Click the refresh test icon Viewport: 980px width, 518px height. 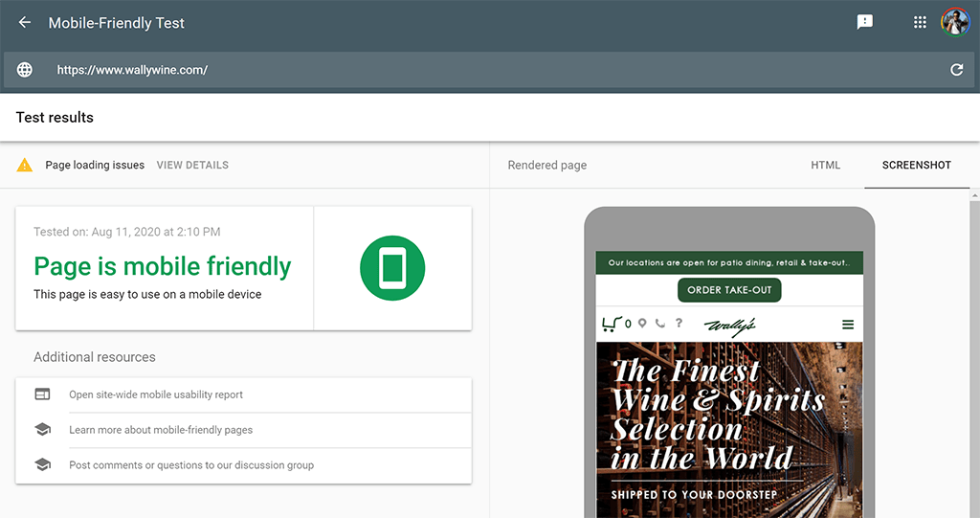(x=956, y=70)
